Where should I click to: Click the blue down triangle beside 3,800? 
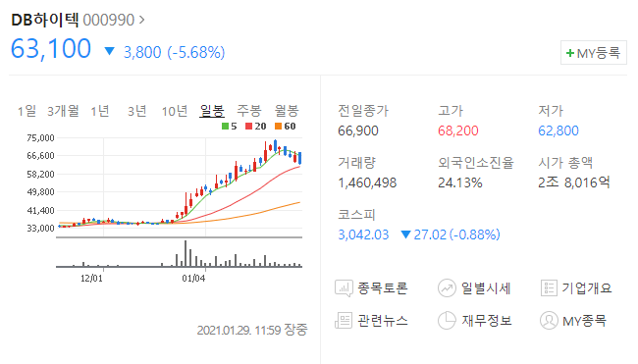pos(110,51)
